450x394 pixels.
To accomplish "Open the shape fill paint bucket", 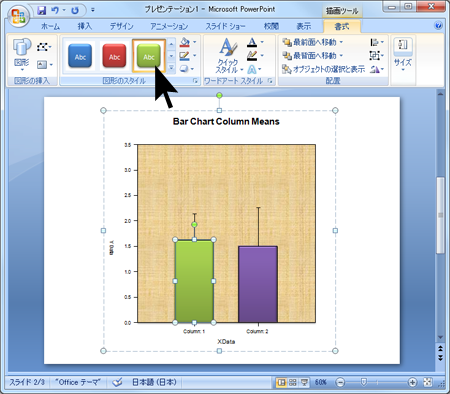I will tap(185, 42).
